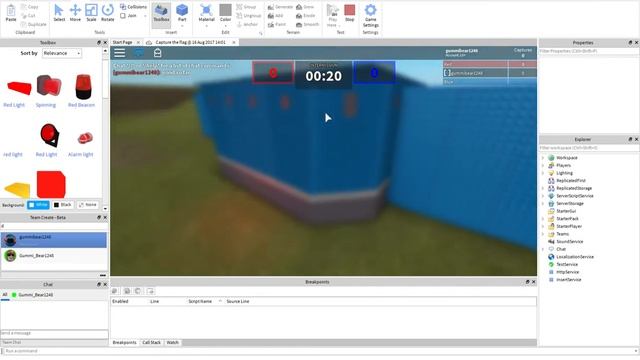This screenshot has height=360, width=640.
Task: Click the Ungroup ribbon button
Action: [x=249, y=16]
